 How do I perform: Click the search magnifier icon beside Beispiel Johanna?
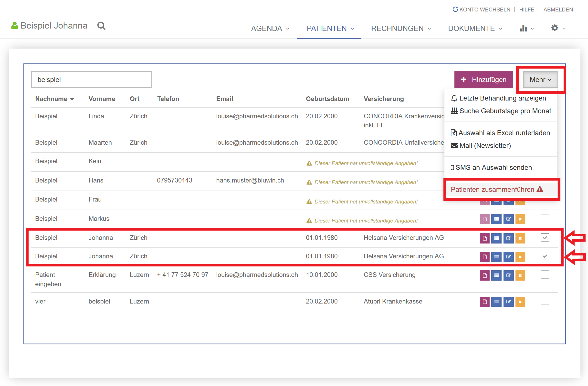pos(101,26)
